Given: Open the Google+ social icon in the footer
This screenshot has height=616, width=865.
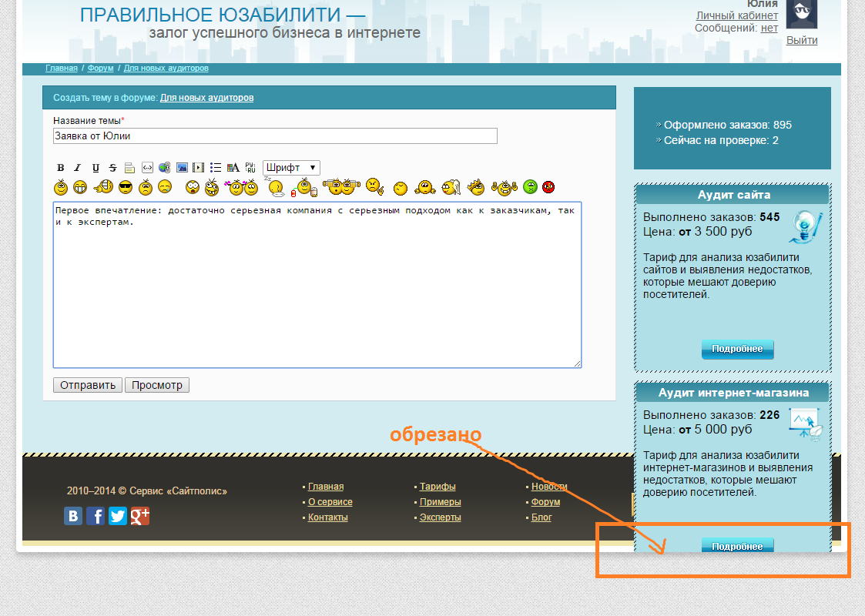Looking at the screenshot, I should (x=140, y=516).
